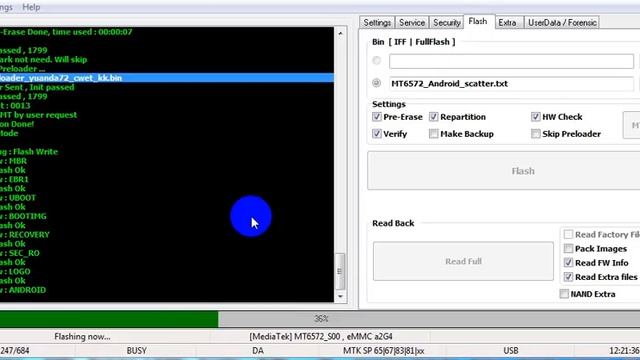640x360 pixels.
Task: Click the log scrollbar down arrow
Action: click(340, 296)
